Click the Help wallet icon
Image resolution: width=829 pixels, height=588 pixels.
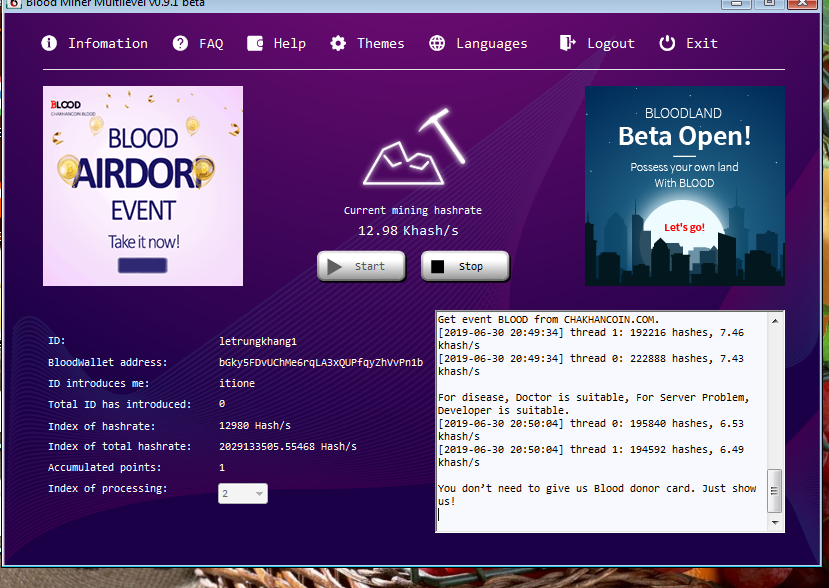click(255, 43)
